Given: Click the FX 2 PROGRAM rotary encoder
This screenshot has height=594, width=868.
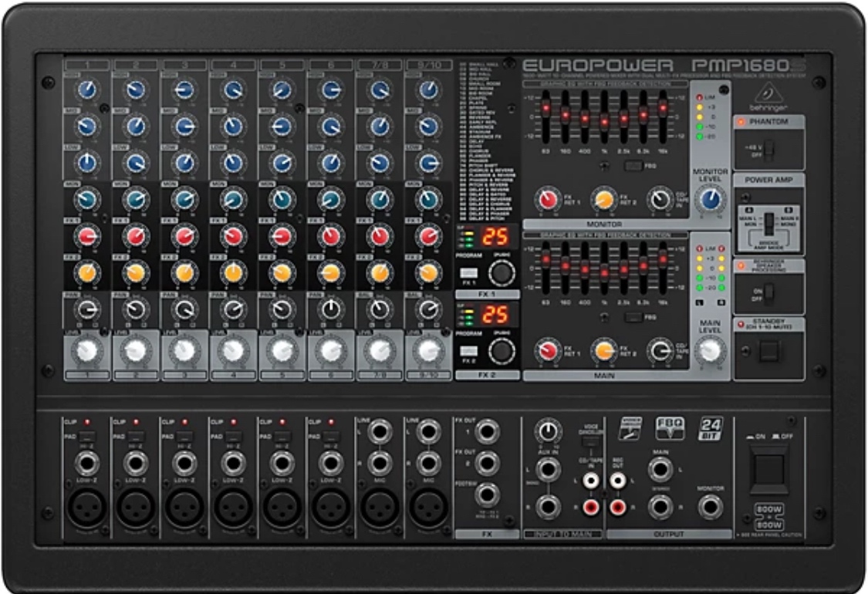Looking at the screenshot, I should 502,350.
